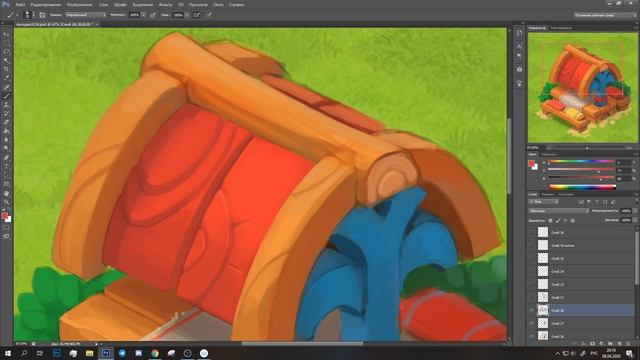Click the Navigator preview thumbnail
Screen dimensions: 640x360
pos(582,88)
